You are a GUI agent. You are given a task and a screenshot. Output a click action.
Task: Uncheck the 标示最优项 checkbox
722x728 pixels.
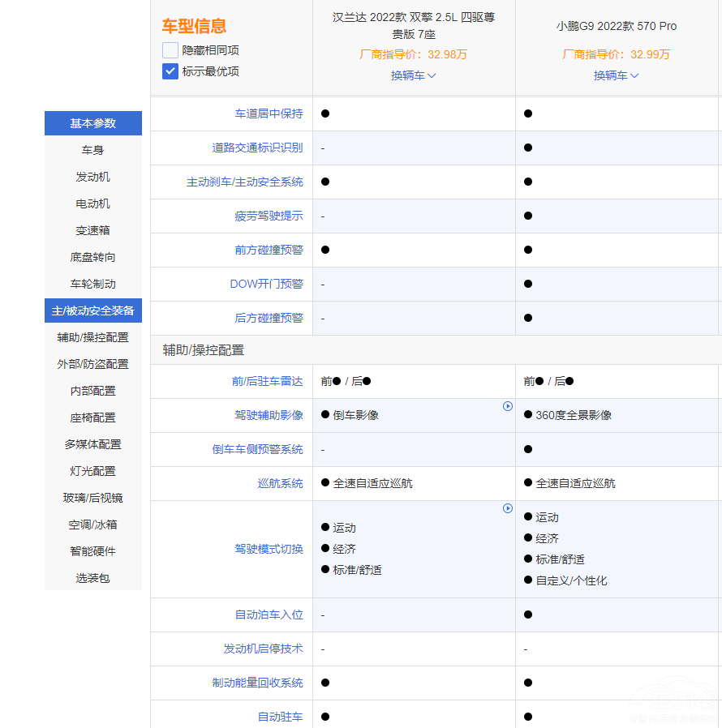click(170, 71)
